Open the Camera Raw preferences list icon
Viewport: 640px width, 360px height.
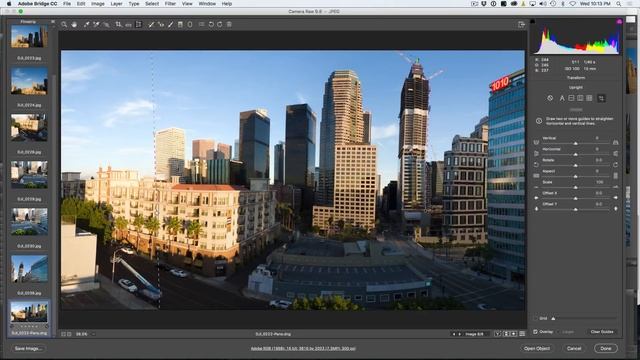[x=202, y=24]
